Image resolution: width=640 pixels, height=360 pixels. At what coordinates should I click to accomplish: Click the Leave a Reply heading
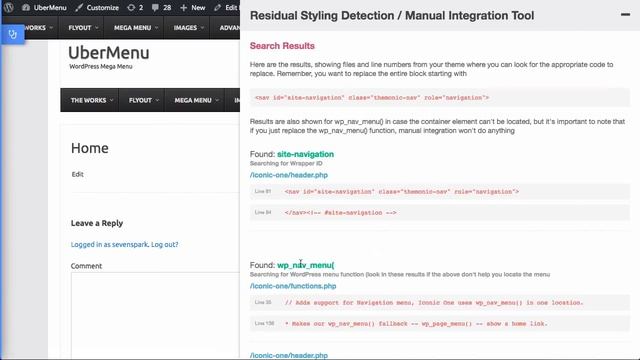point(97,223)
